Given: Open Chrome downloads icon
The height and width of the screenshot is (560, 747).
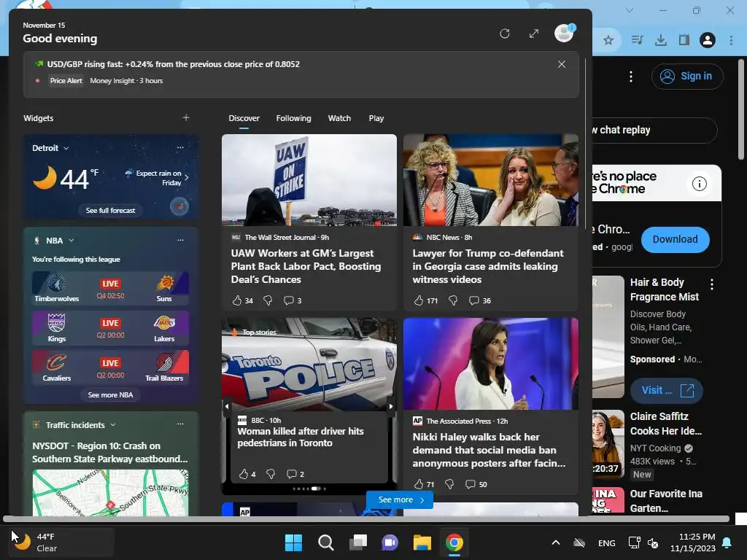Looking at the screenshot, I should tap(661, 40).
